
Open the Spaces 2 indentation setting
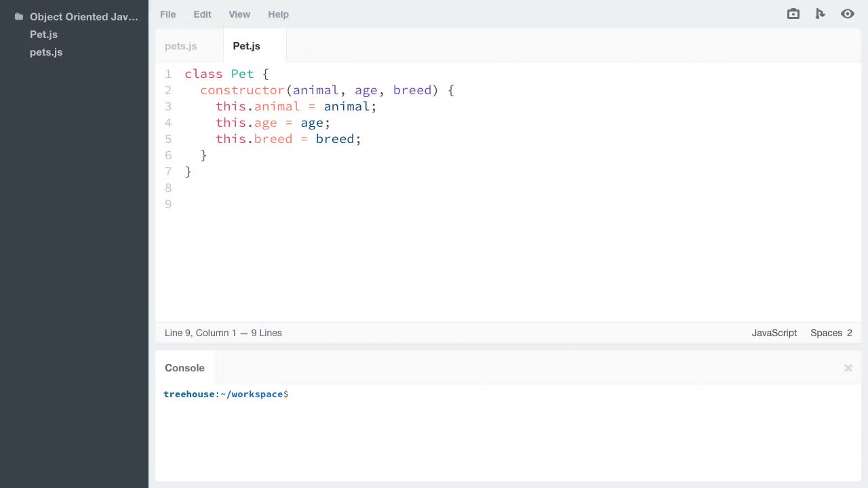pos(831,333)
